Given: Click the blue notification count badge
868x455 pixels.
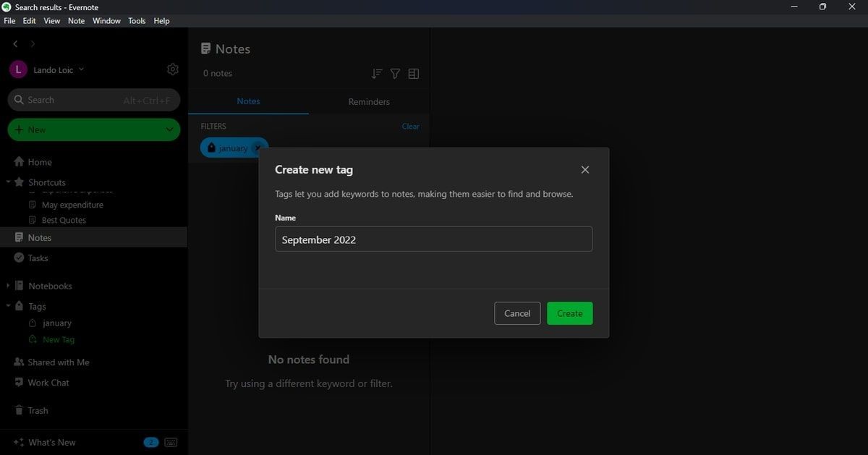Looking at the screenshot, I should pos(150,442).
